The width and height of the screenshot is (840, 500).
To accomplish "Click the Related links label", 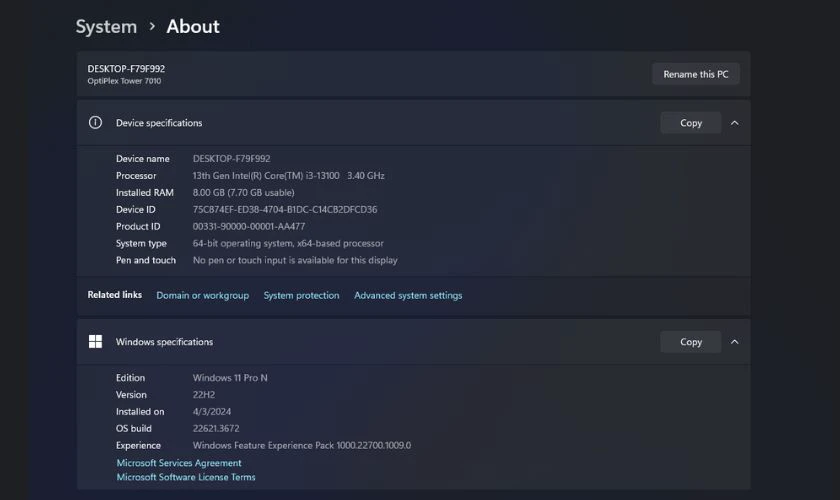I will [x=115, y=295].
